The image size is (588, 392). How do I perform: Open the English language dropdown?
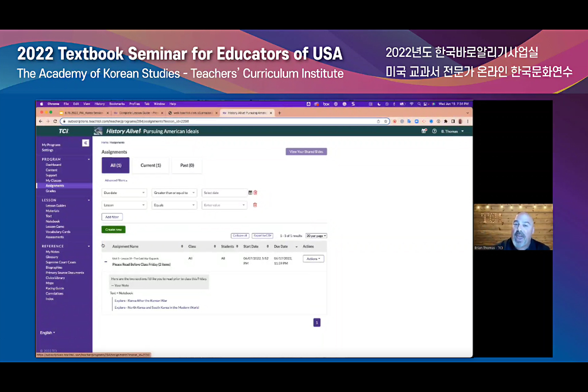(x=48, y=333)
